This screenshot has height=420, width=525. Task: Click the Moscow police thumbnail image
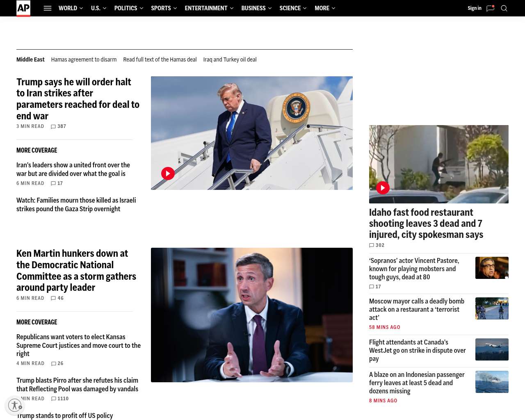[x=492, y=308]
